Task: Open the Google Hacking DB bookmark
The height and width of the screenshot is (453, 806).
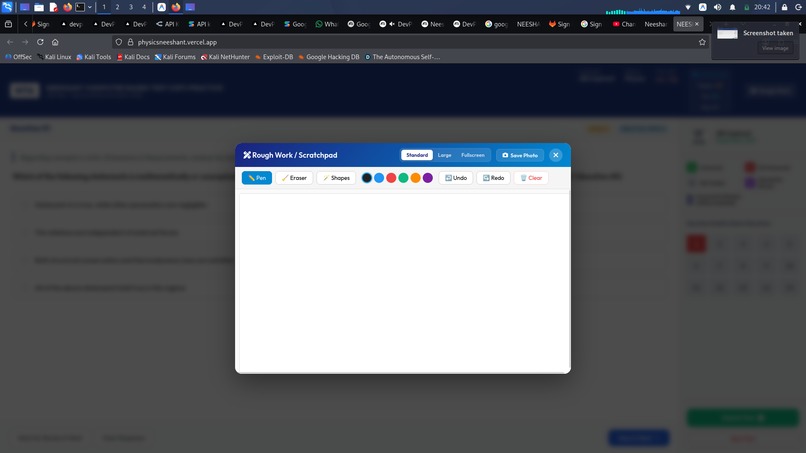Action: [328, 57]
